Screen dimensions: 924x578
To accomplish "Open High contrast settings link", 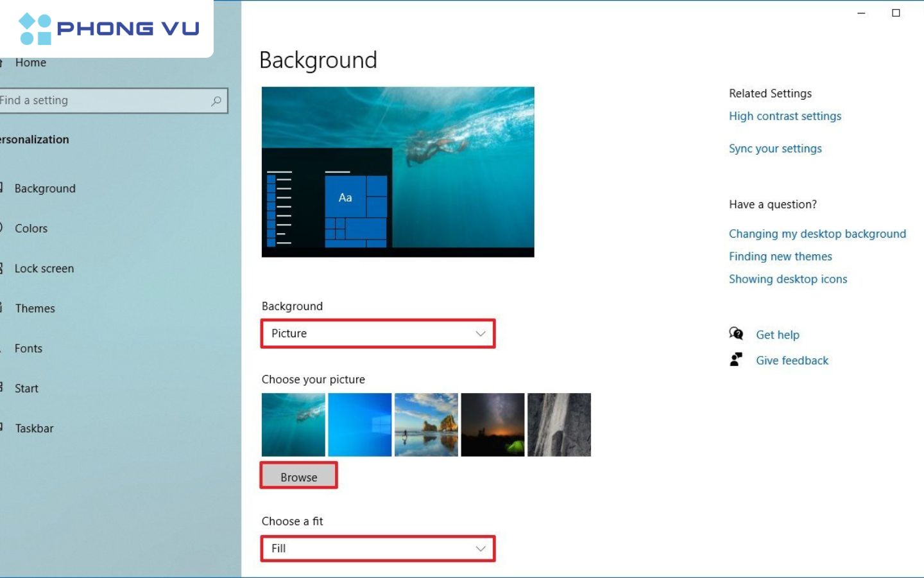I will 785,116.
